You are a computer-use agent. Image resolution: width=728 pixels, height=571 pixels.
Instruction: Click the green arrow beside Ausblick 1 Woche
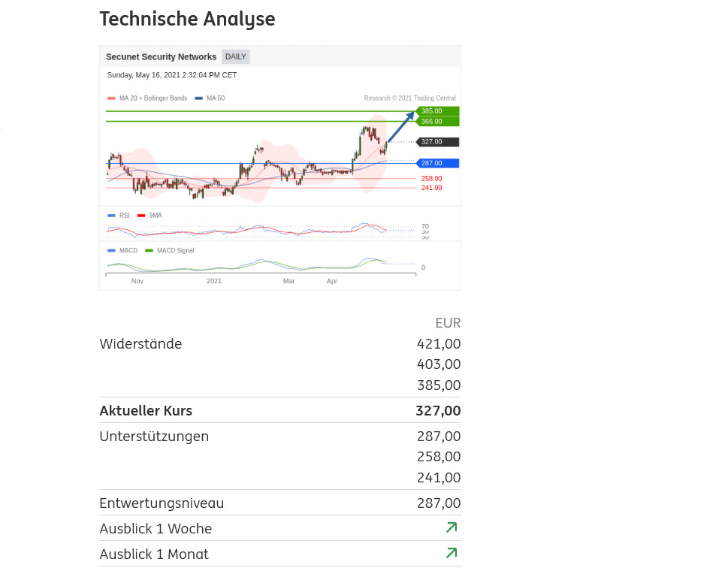(x=451, y=528)
